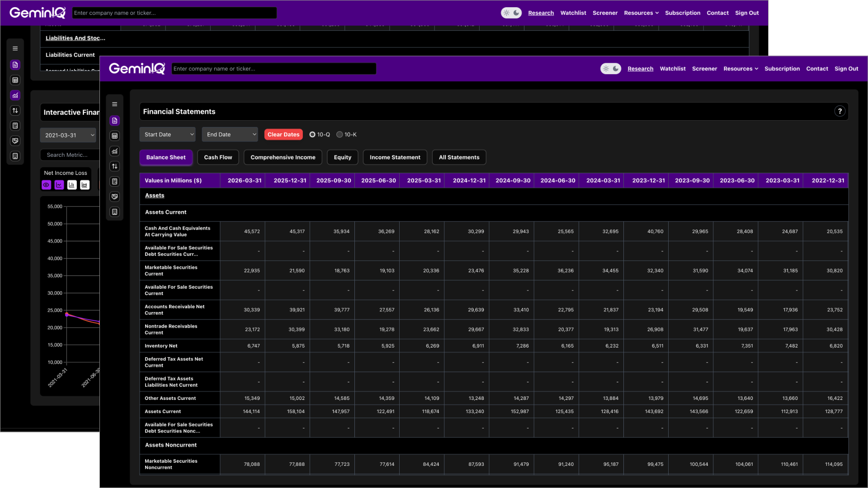
Task: Switch to the Income Statement tab
Action: [x=395, y=157]
